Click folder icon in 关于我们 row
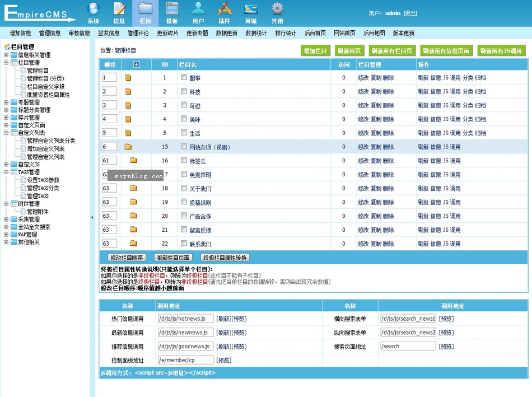 pos(133,188)
